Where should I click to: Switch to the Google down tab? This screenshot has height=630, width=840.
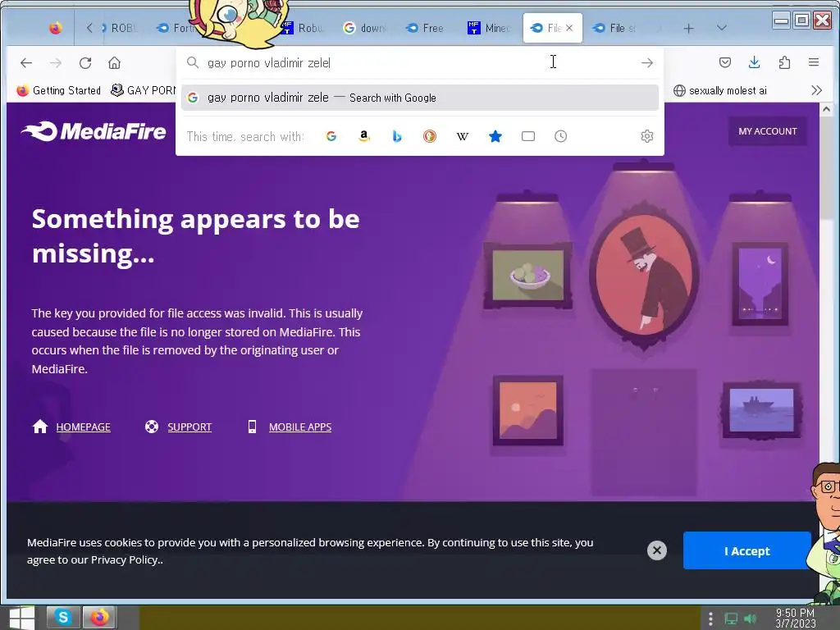coord(366,28)
